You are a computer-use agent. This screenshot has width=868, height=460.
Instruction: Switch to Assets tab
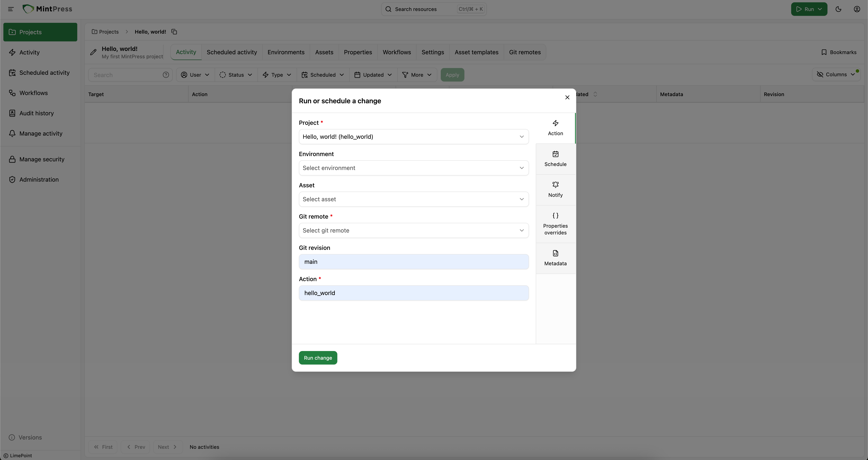[324, 52]
